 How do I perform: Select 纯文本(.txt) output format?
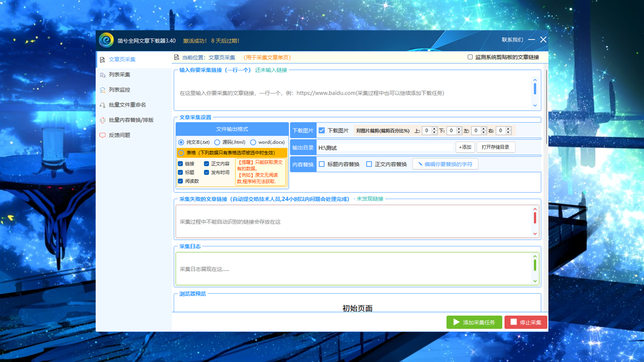[x=181, y=142]
